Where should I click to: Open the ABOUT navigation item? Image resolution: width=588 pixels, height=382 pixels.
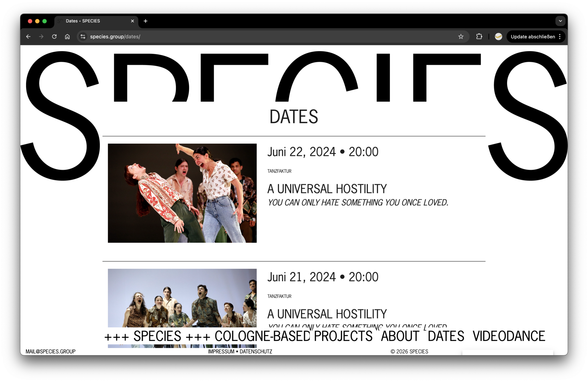coord(400,336)
